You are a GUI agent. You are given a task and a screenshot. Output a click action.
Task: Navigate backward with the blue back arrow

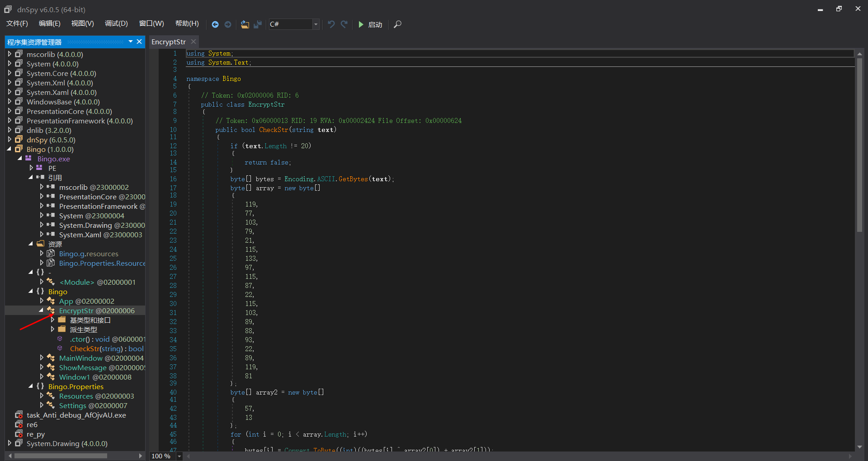(215, 24)
